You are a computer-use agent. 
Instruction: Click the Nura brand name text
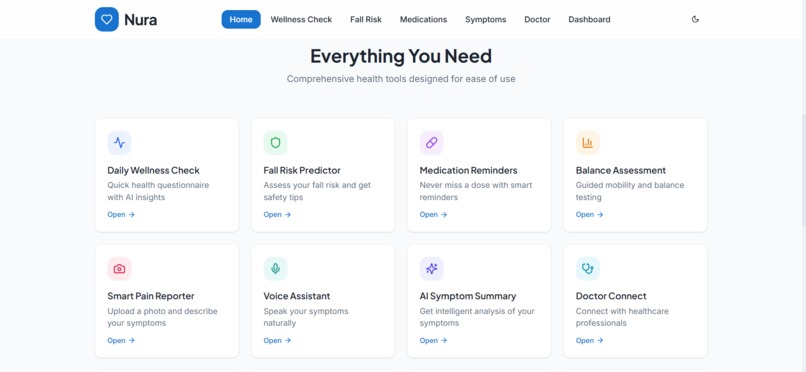[140, 20]
